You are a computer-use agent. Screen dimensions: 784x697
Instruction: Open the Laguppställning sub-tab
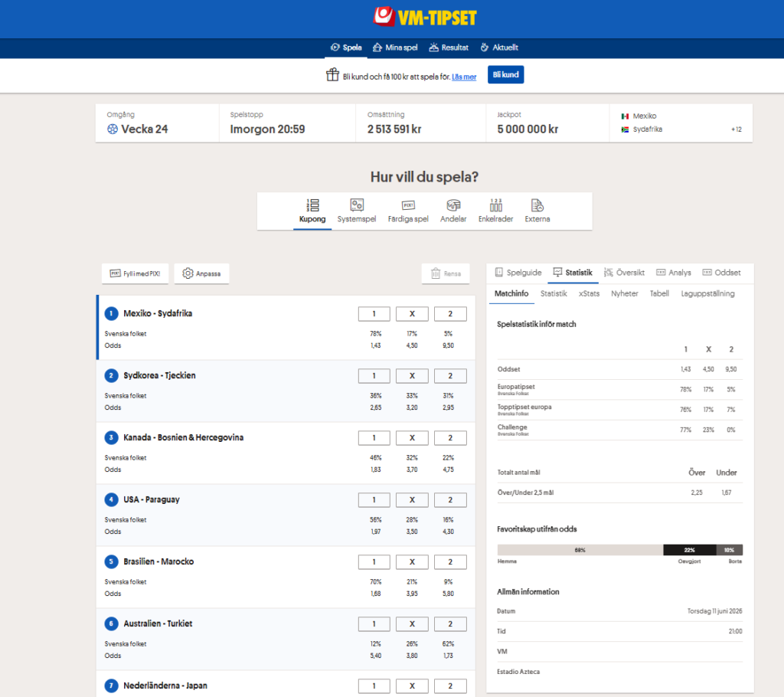pyautogui.click(x=707, y=293)
